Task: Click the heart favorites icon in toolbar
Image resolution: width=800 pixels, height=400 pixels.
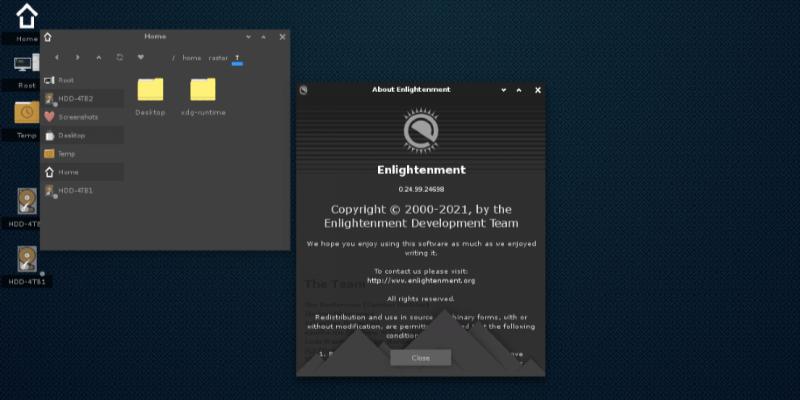Action: 141,57
